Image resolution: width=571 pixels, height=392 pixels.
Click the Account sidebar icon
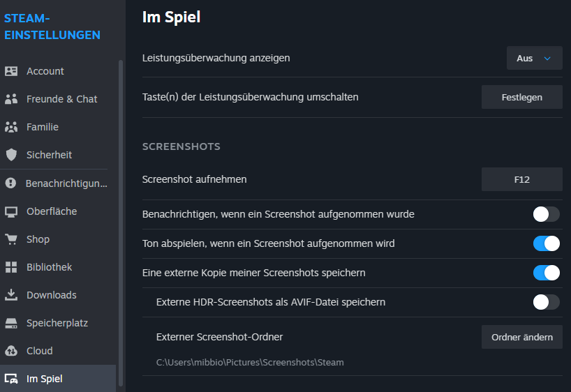click(11, 71)
